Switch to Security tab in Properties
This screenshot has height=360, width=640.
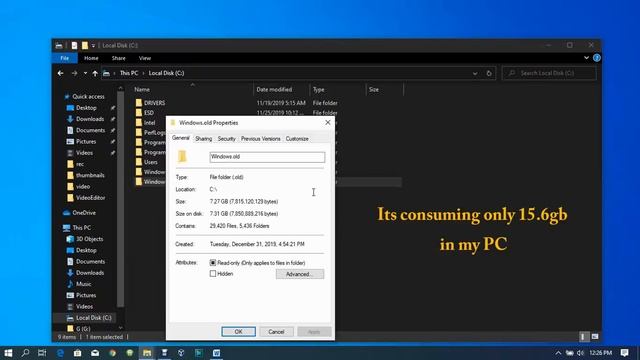227,139
